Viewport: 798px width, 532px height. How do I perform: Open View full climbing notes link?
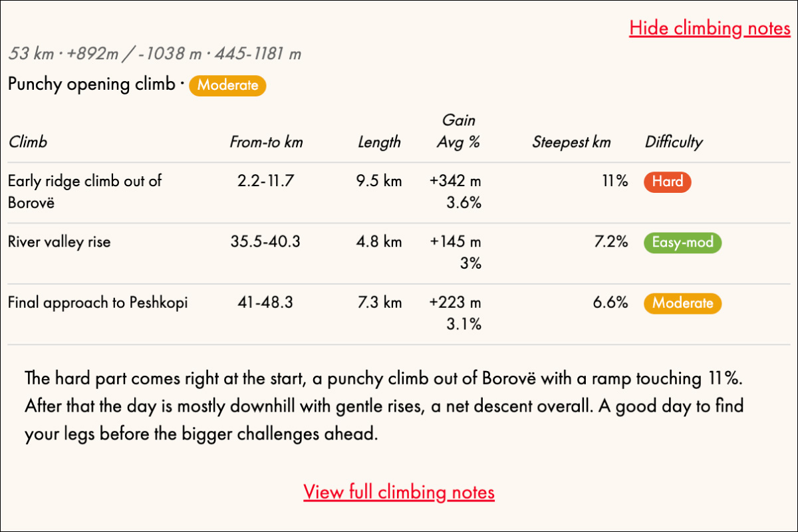pos(399,492)
